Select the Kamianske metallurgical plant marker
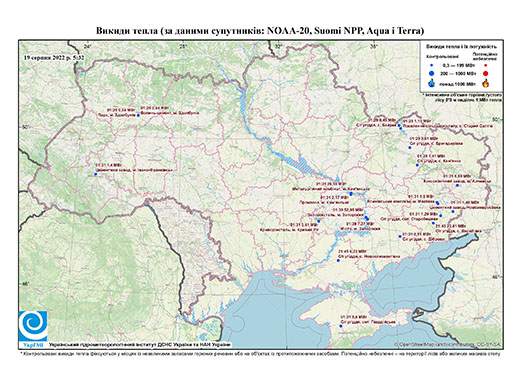The image size is (520, 368). click(351, 194)
